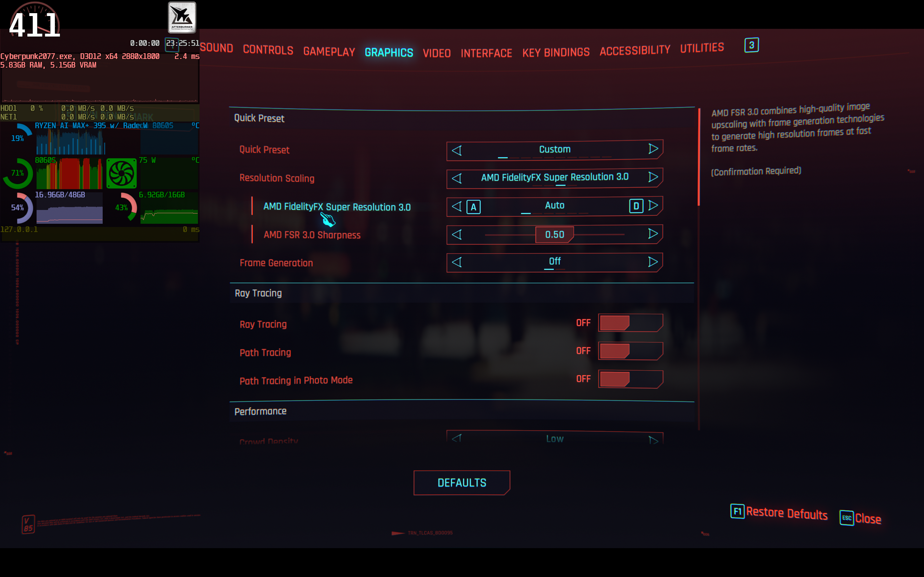Turn on Path Tracing switch

(x=630, y=351)
